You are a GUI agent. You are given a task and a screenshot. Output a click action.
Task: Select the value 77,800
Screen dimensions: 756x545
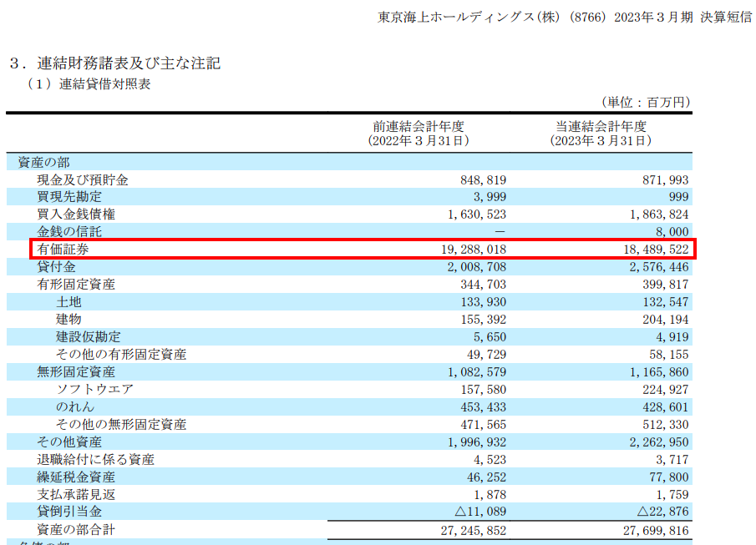click(669, 477)
